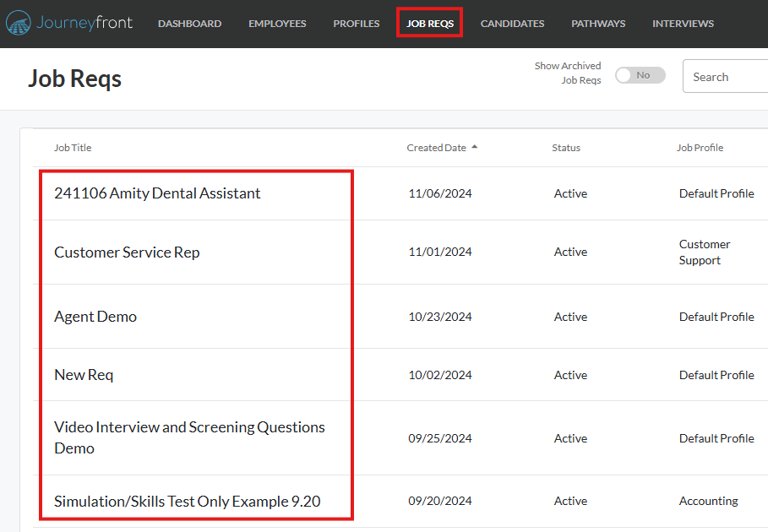The width and height of the screenshot is (768, 532).
Task: Open the Dashboard navigation tab
Action: (x=189, y=24)
